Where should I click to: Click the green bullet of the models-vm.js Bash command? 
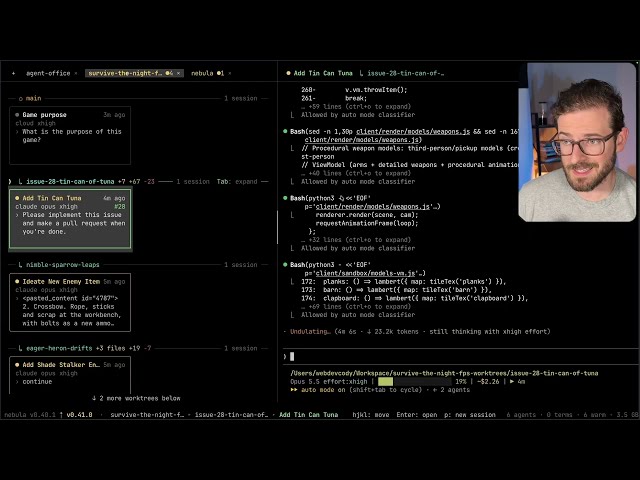pyautogui.click(x=285, y=265)
